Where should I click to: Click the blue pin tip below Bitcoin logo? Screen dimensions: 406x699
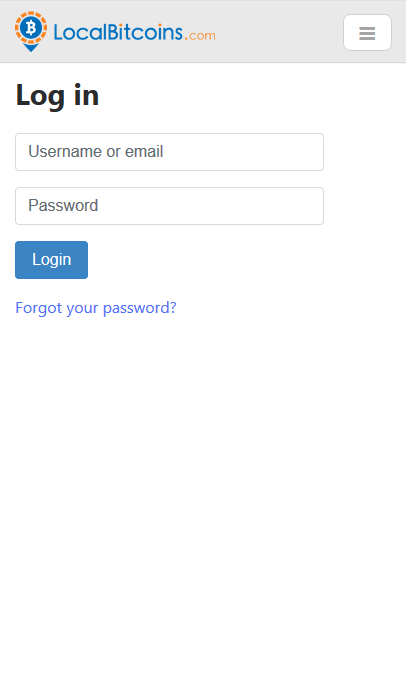click(x=31, y=48)
